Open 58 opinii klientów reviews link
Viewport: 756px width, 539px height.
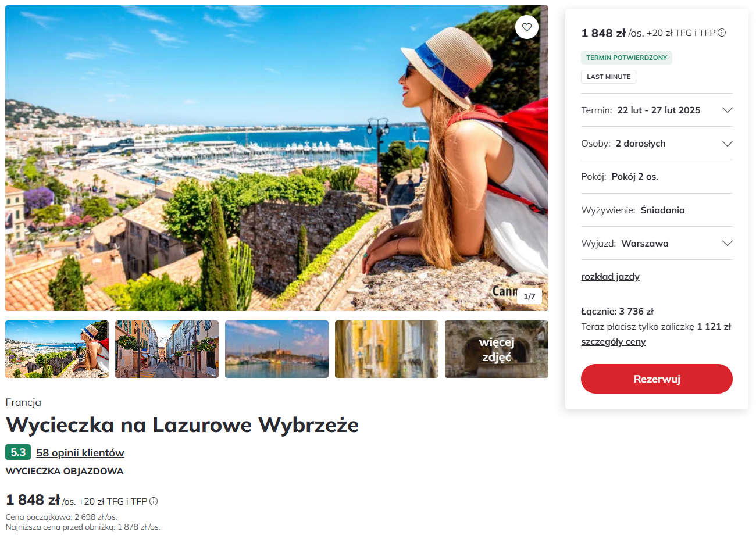(80, 453)
